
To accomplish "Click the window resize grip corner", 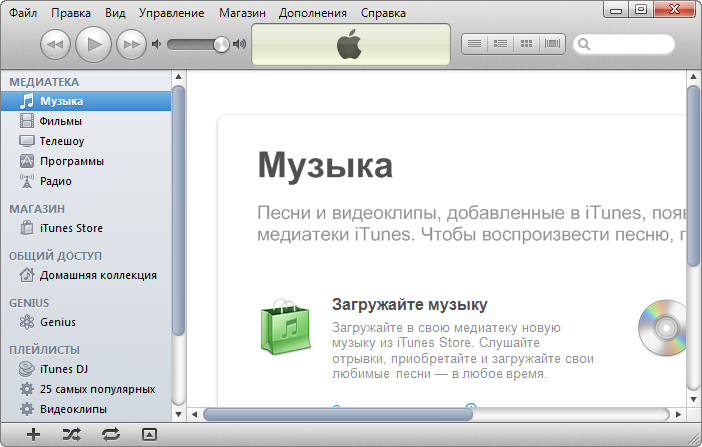I will [693, 439].
